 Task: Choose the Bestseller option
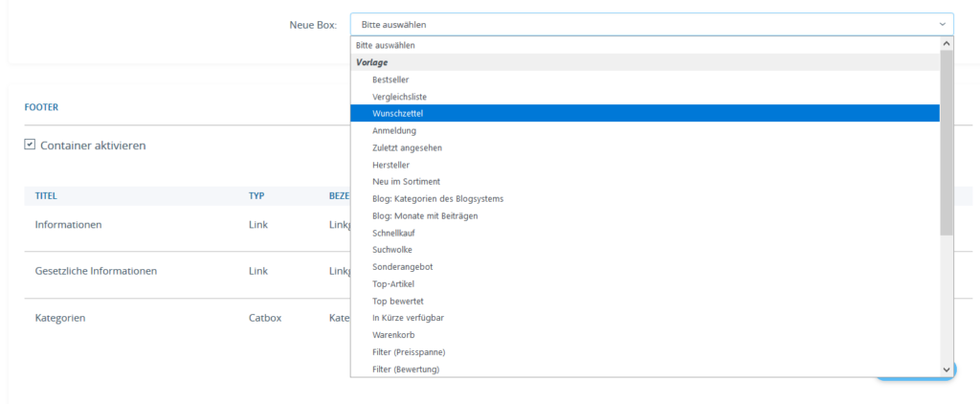[390, 79]
